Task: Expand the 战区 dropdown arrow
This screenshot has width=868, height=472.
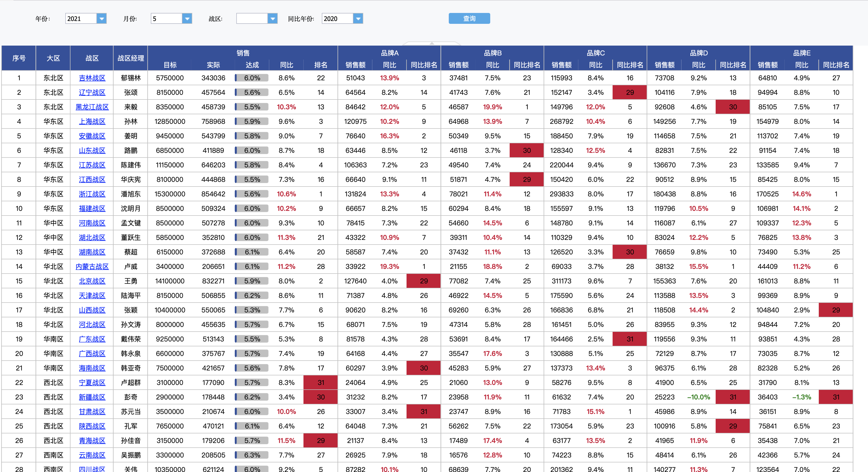Action: (x=273, y=19)
